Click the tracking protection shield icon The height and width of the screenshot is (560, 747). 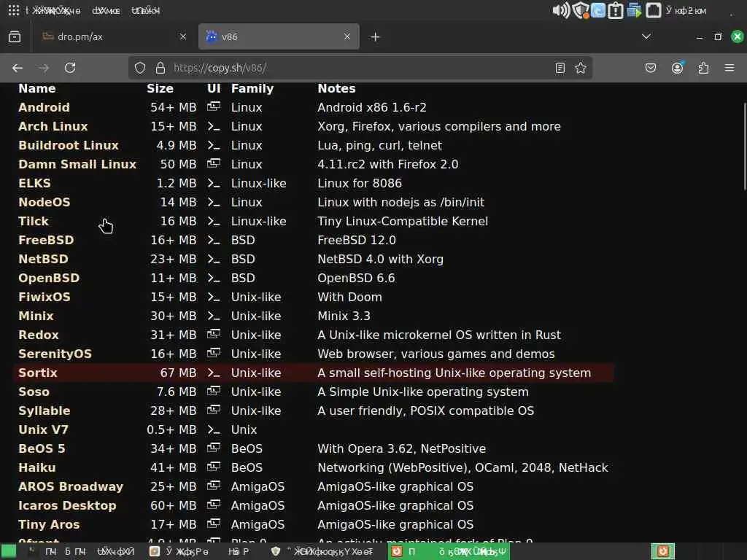(x=140, y=68)
